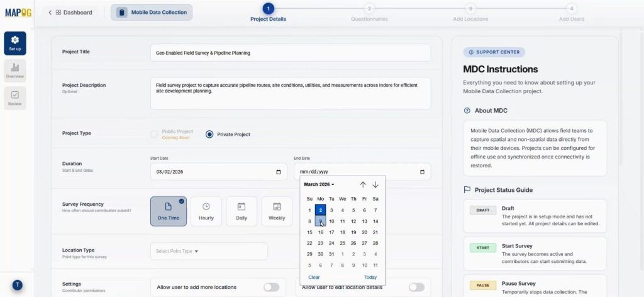Image resolution: width=644 pixels, height=297 pixels.
Task: Click the right panel scrollbar
Action: [621, 99]
